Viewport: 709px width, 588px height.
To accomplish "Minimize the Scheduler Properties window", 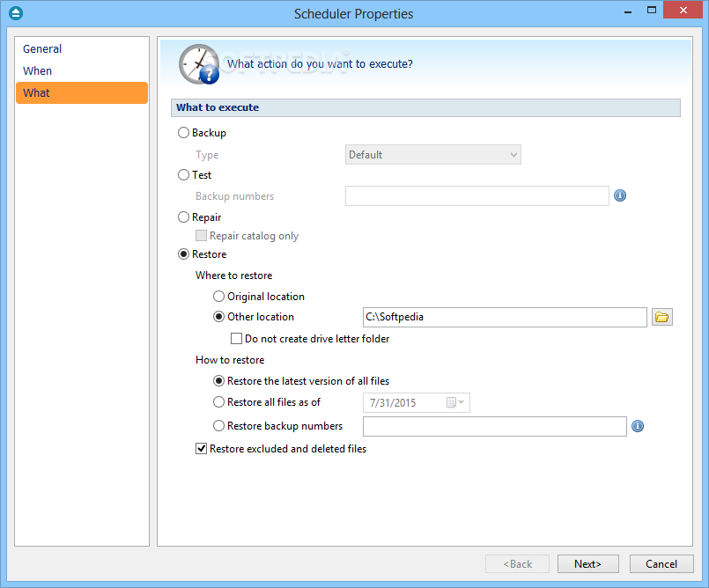I will 628,11.
